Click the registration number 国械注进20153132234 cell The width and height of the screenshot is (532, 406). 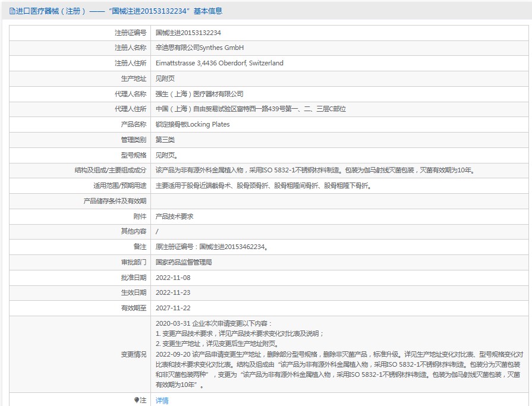188,33
